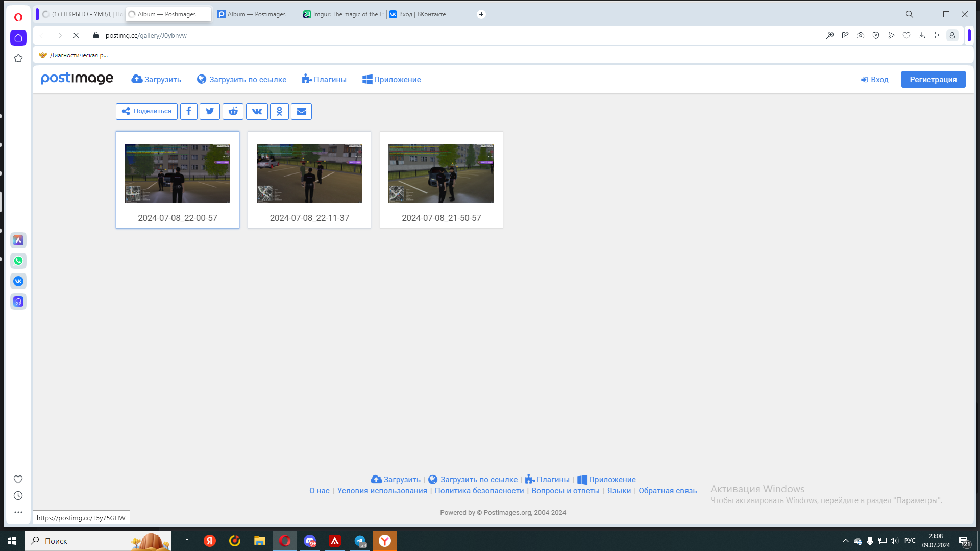Share album via VK icon
The height and width of the screenshot is (551, 980).
[x=257, y=111]
